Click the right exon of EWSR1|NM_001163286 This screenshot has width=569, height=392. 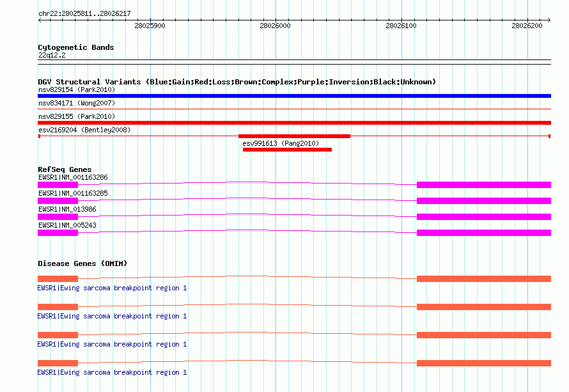coord(484,185)
